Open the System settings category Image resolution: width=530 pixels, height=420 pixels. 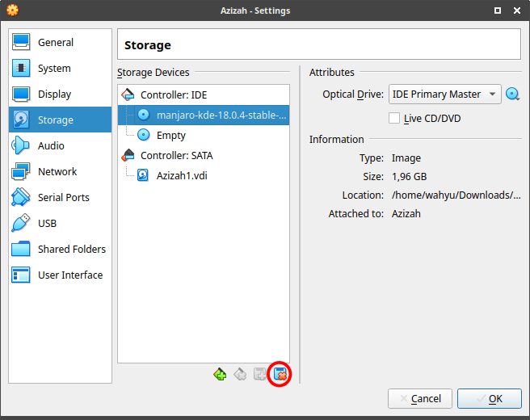54,69
